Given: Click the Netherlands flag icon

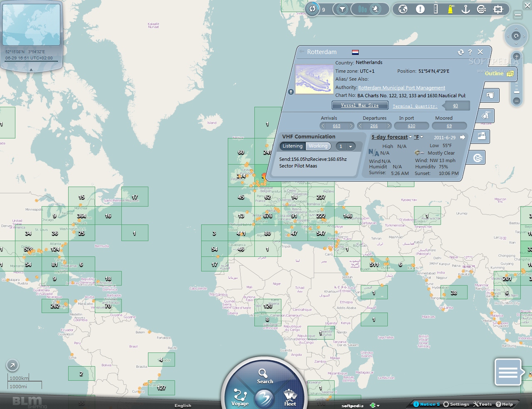Looking at the screenshot, I should [355, 52].
